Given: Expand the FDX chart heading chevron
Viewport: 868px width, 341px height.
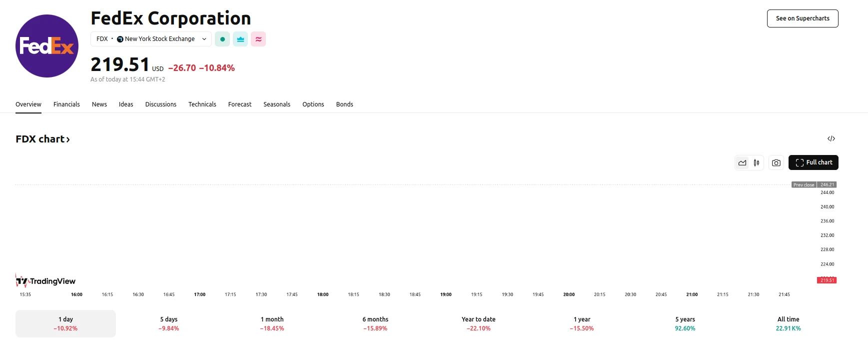Looking at the screenshot, I should coord(68,139).
